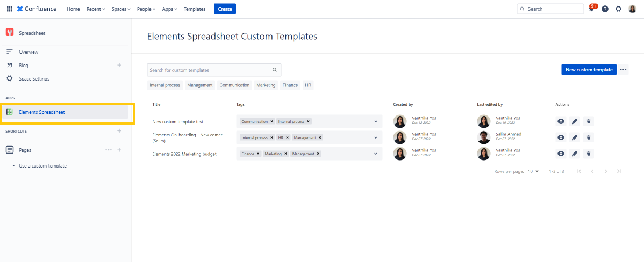Click the help question mark icon
This screenshot has width=644, height=262.
coord(605,9)
